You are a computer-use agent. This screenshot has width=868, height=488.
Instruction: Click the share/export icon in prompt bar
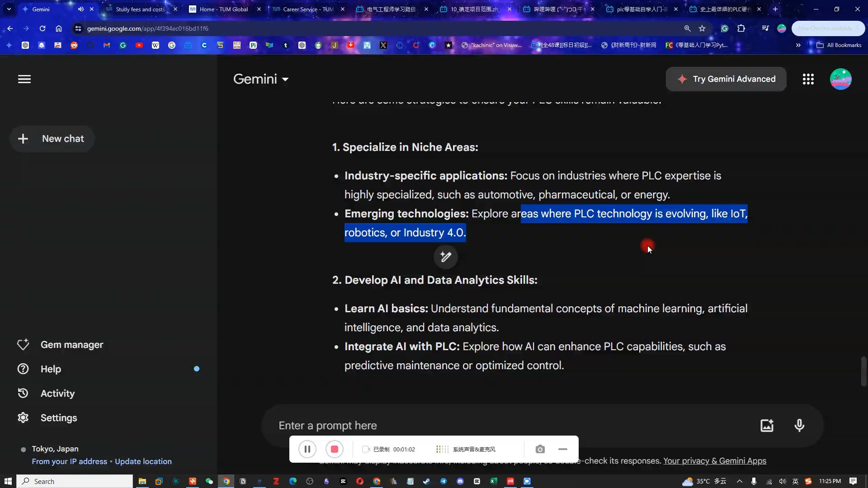(x=769, y=426)
